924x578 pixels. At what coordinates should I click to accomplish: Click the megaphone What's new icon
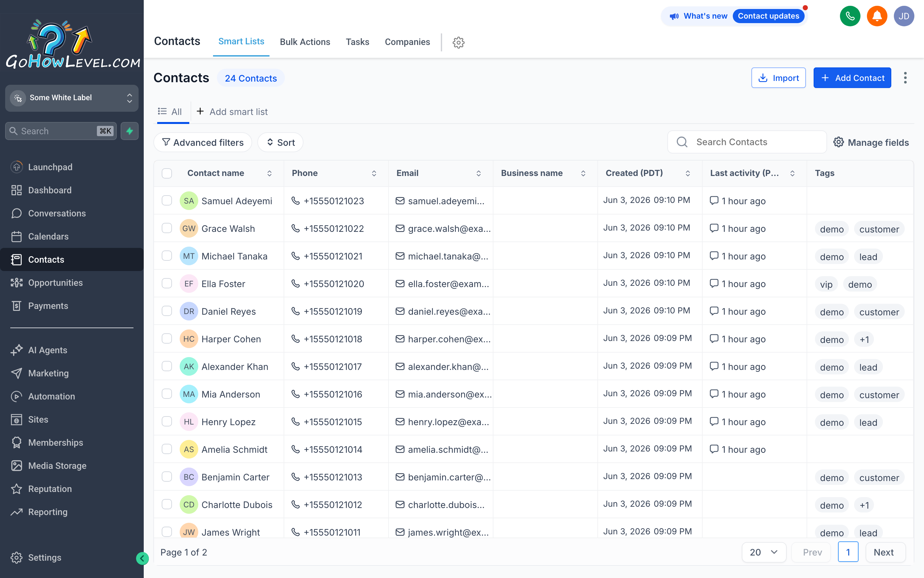click(x=674, y=16)
